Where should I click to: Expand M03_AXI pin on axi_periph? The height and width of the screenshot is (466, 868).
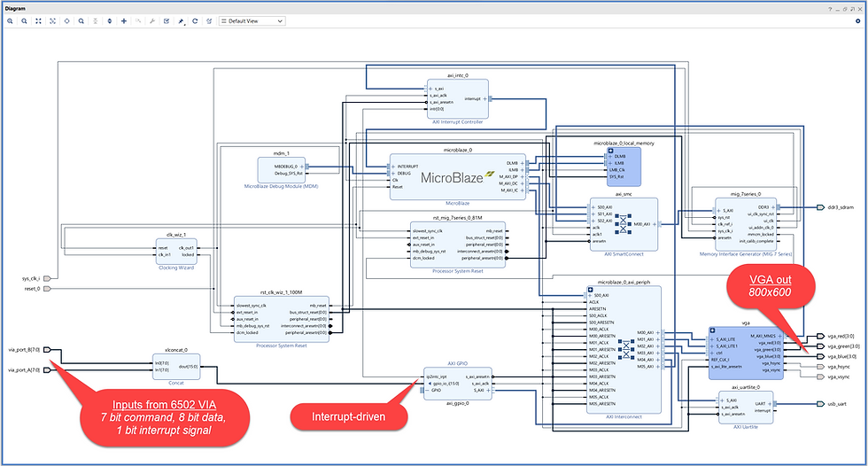pos(657,353)
